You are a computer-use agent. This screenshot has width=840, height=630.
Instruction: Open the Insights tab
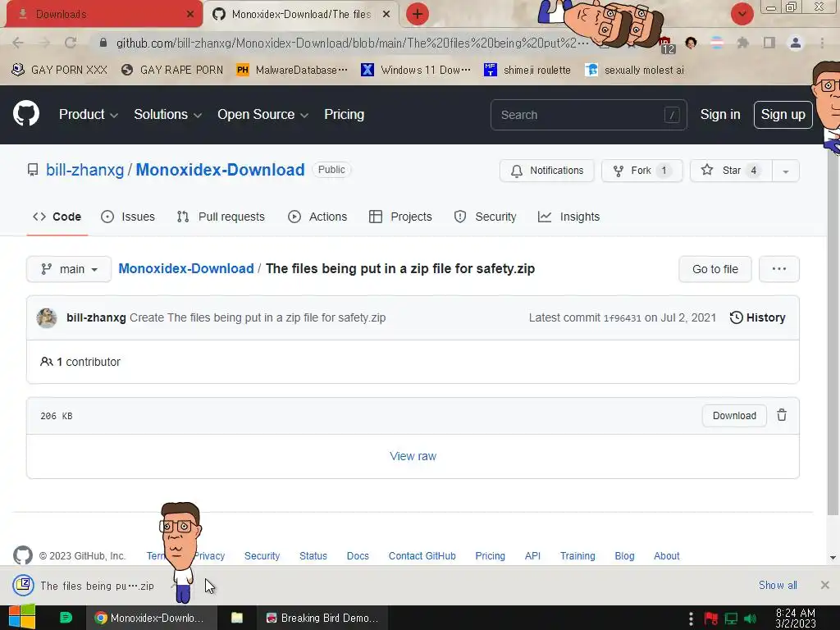click(x=569, y=217)
